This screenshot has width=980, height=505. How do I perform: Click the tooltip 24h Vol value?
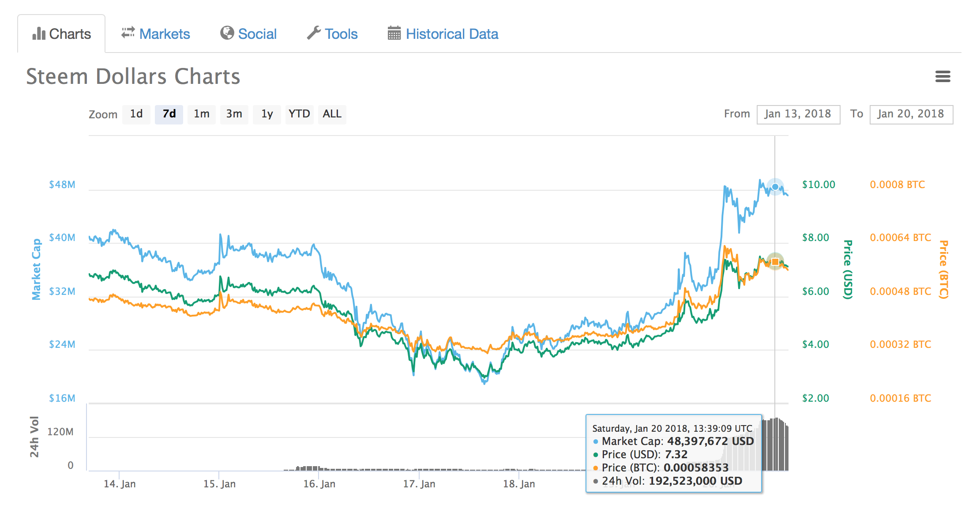coord(695,481)
